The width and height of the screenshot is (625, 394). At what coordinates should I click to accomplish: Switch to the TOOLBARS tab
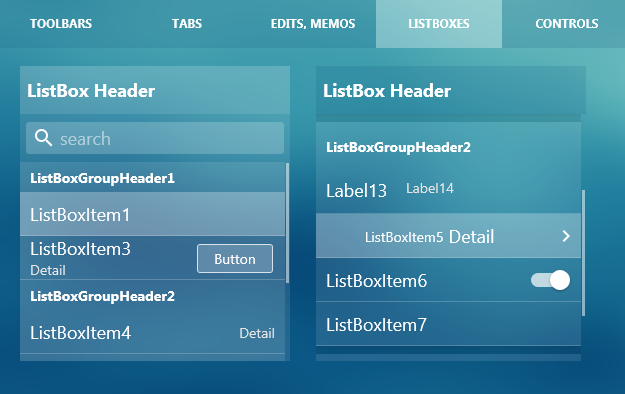[61, 24]
